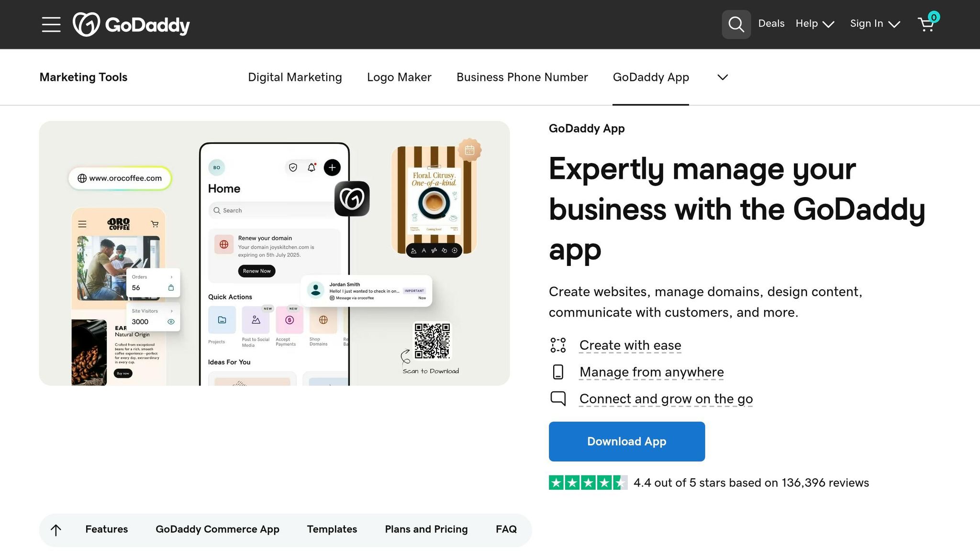Image resolution: width=980 pixels, height=551 pixels.
Task: Click the Orders 56 stat card
Action: point(153,283)
